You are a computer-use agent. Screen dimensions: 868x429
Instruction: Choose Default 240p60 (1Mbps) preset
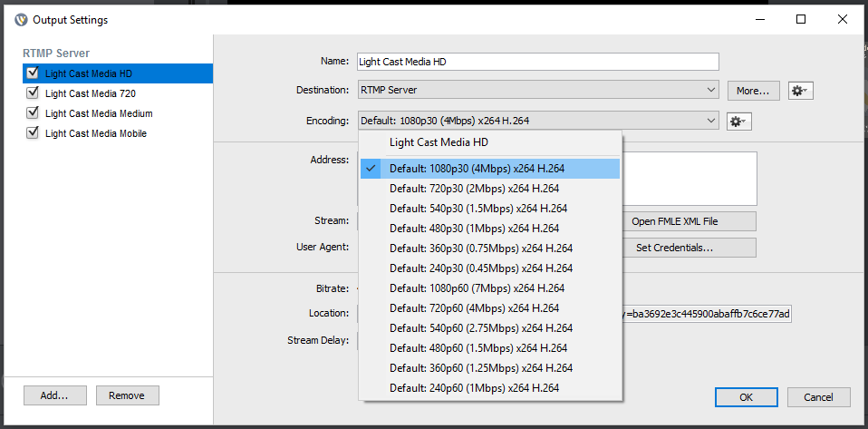474,388
